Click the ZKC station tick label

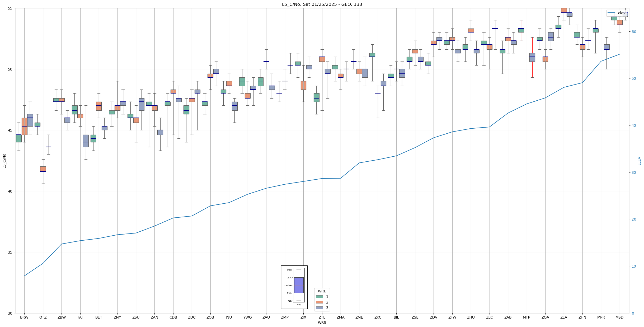378,317
